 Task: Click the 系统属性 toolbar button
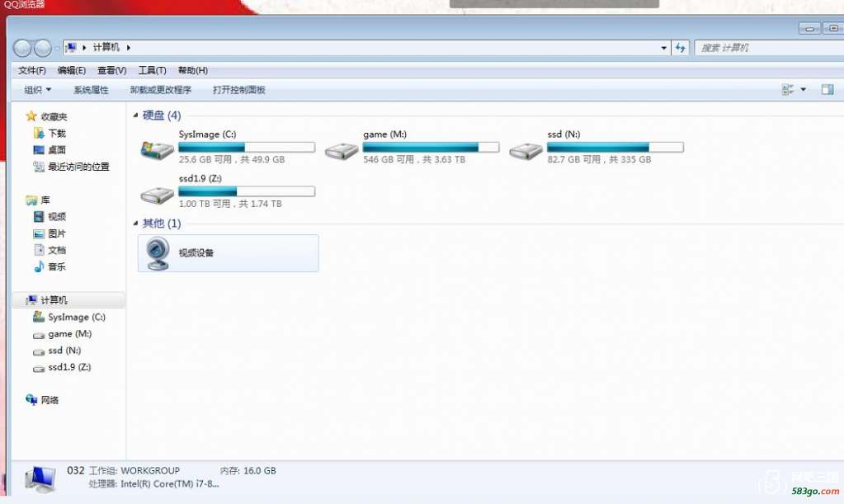point(91,90)
